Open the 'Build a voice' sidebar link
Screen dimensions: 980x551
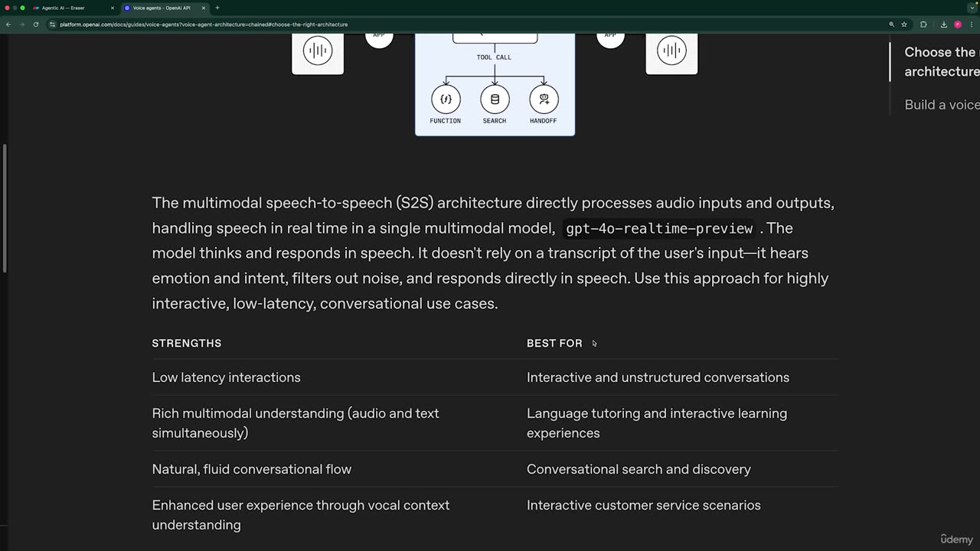click(942, 105)
